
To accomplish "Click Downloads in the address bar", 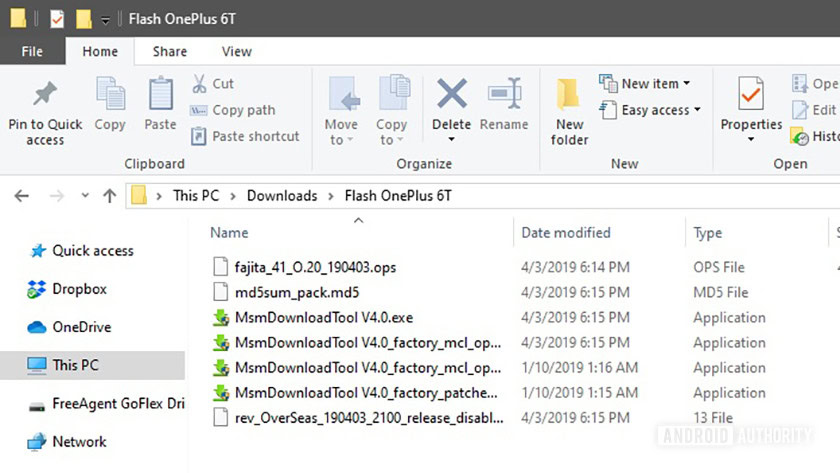I will pyautogui.click(x=282, y=196).
